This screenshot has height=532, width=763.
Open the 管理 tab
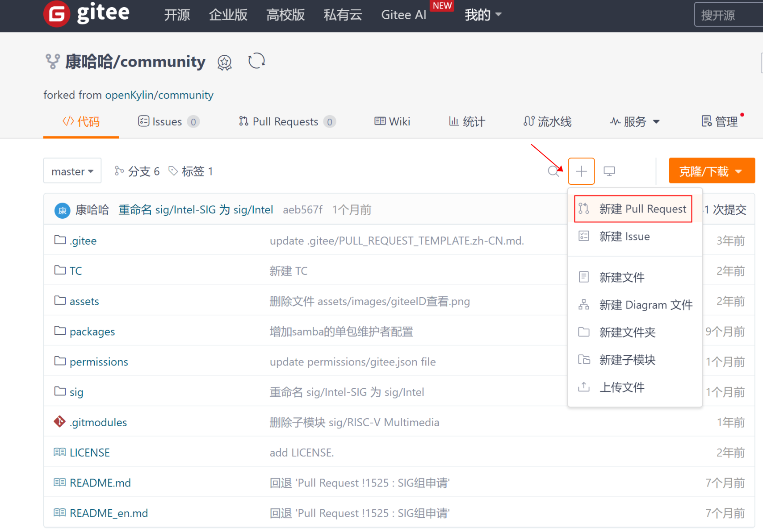[720, 121]
